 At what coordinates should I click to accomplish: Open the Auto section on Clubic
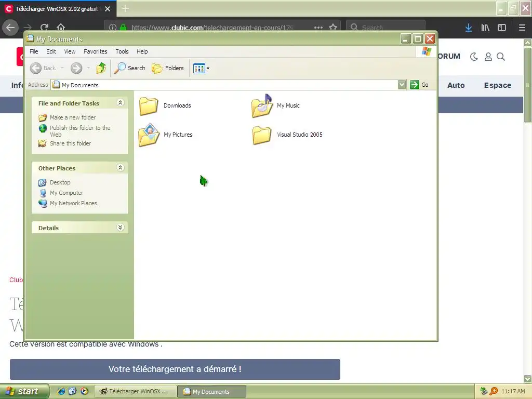[x=456, y=86]
